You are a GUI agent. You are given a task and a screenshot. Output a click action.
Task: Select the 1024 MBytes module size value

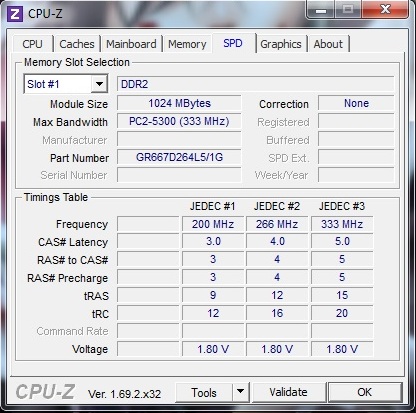point(179,103)
